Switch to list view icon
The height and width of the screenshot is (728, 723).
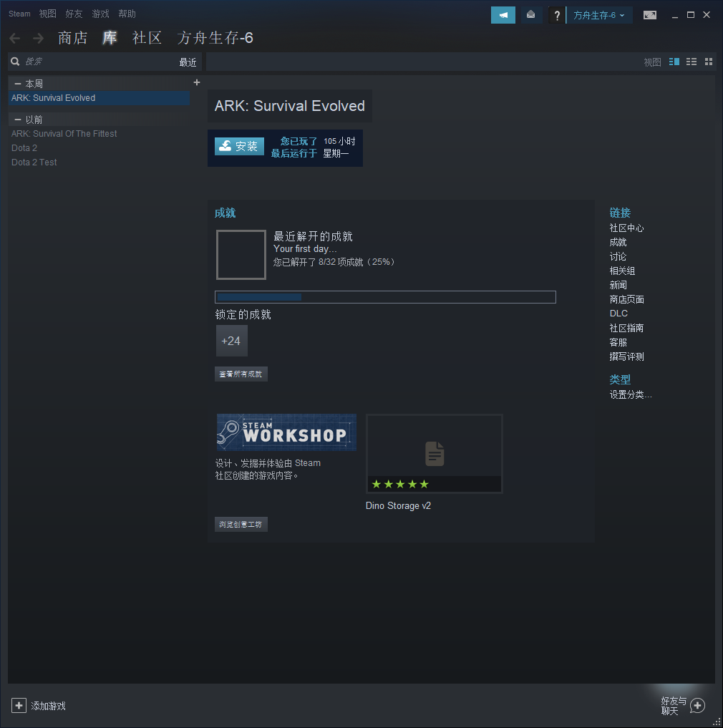(692, 62)
